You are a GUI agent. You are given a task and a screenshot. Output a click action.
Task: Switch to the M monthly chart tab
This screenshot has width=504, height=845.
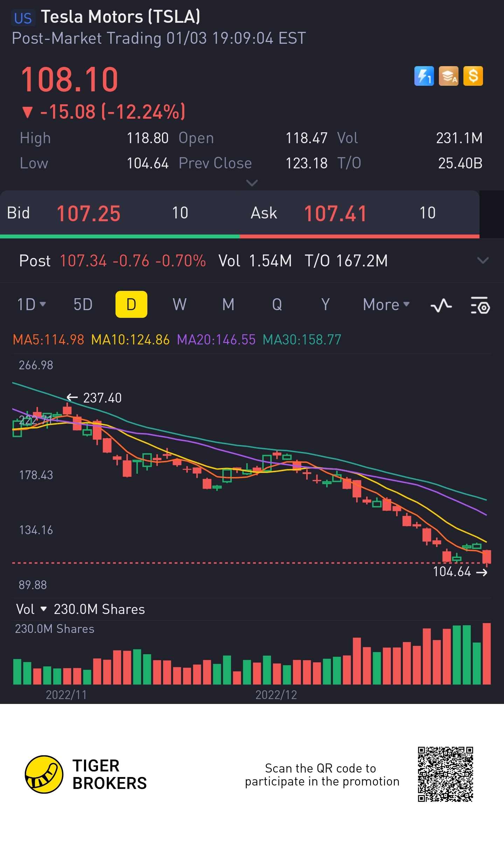(228, 305)
